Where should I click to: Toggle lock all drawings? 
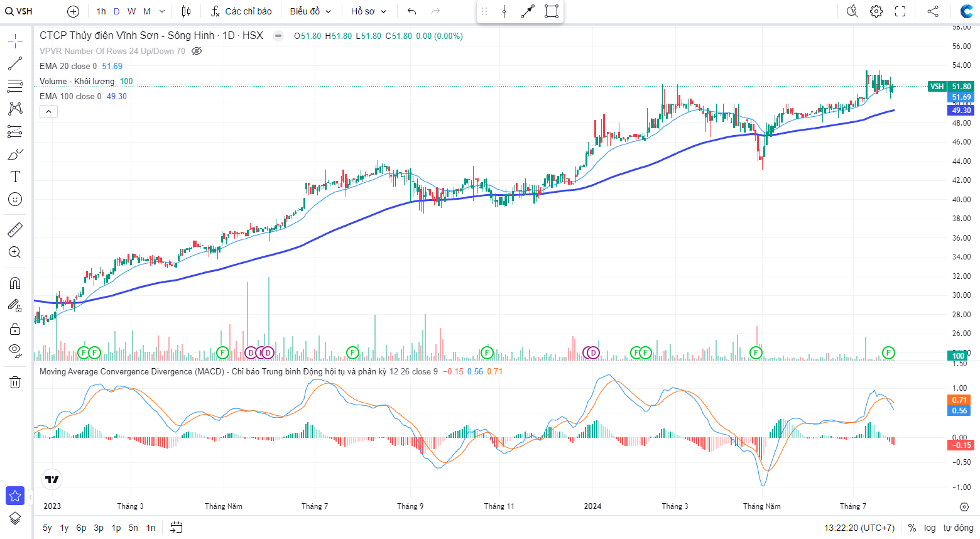[15, 329]
